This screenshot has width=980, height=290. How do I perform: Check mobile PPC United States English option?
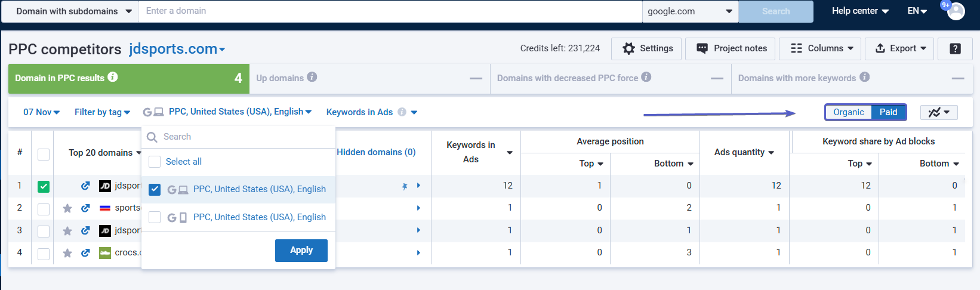(x=155, y=217)
